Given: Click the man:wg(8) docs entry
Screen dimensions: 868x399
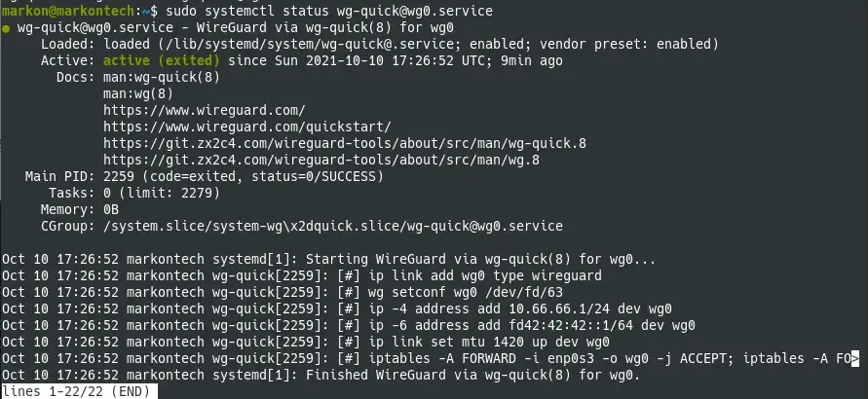Looking at the screenshot, I should (x=137, y=93).
